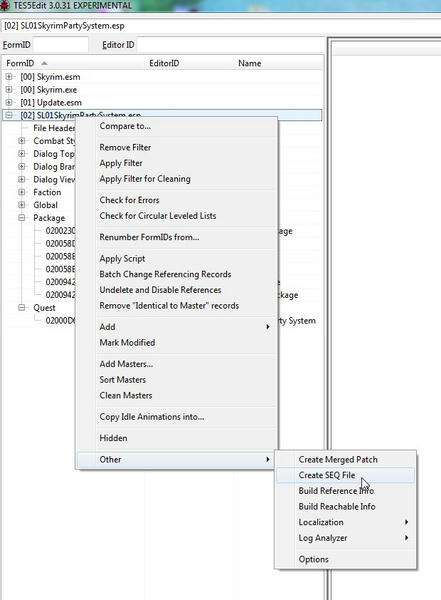The image size is (441, 600).
Task: Click the TES5Edit app icon in title bar
Action: click(5, 5)
